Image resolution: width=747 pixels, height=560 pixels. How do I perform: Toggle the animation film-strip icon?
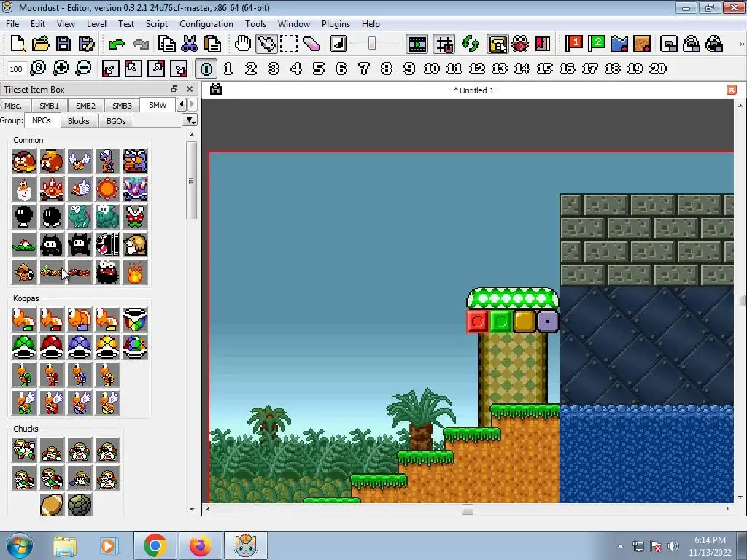click(x=417, y=44)
